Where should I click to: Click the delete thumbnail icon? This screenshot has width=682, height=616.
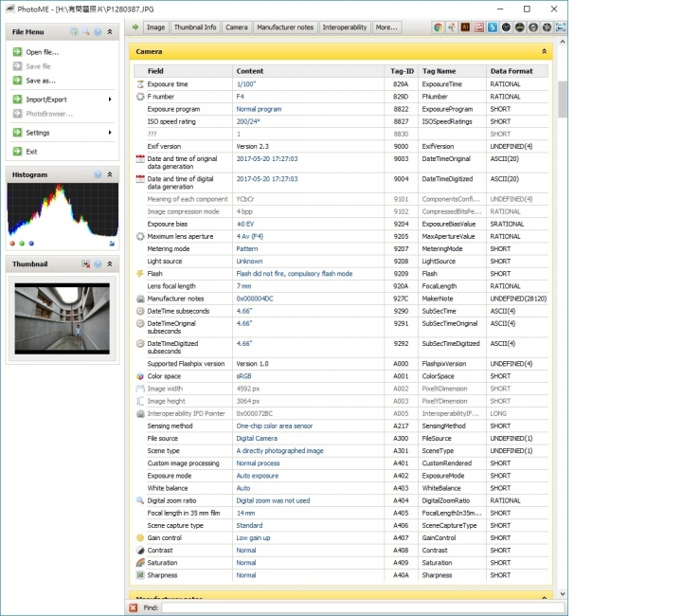tap(85, 263)
